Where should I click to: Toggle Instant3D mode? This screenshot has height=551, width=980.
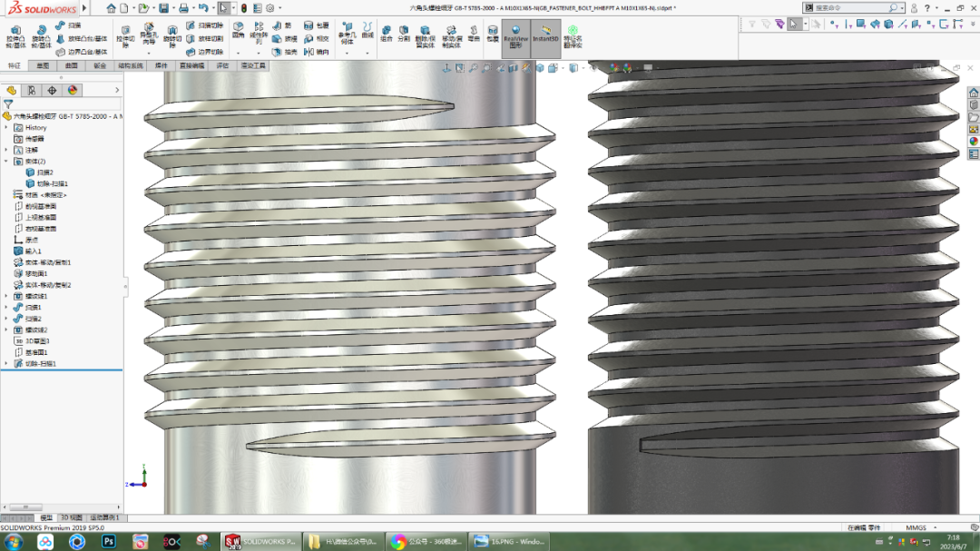545,36
